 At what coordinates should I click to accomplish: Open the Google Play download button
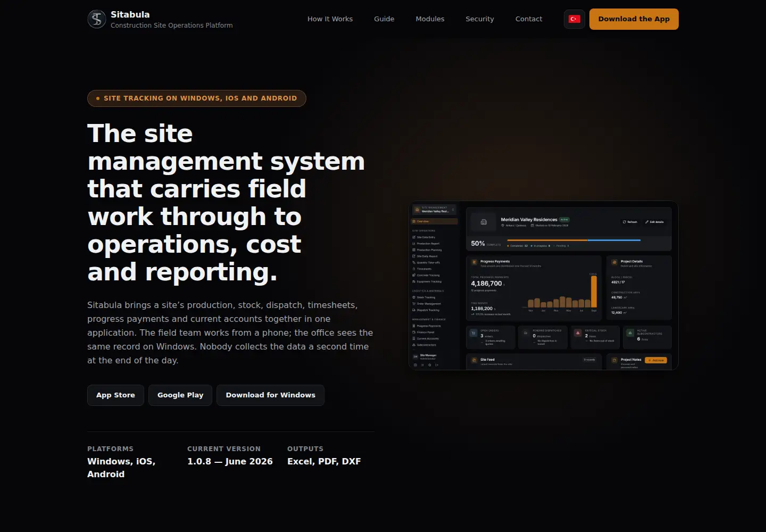180,395
